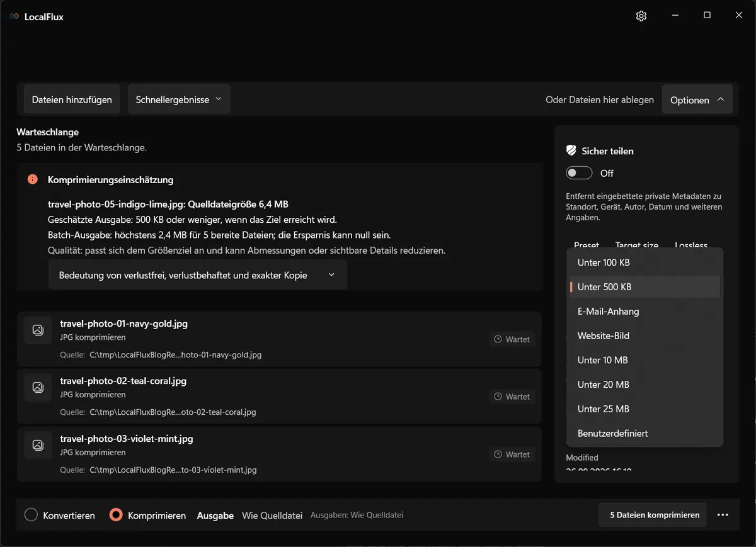
Task: Click source path ending hoto-01-navy-gold.jpg
Action: 175,355
